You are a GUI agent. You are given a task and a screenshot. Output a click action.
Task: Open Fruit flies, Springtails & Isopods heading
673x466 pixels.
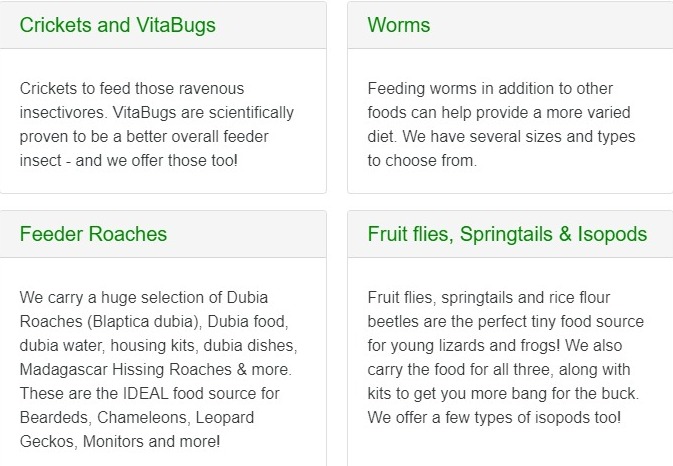pos(507,234)
